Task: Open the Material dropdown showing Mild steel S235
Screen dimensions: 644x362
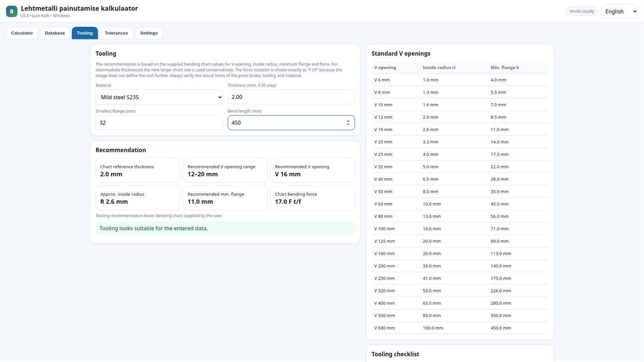Action: pos(159,97)
